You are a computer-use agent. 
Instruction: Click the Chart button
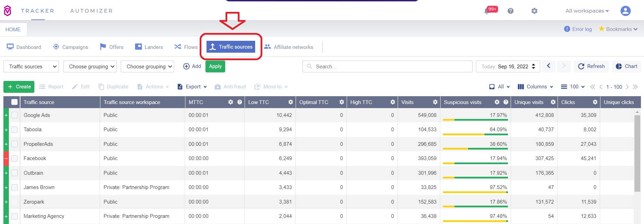coord(627,66)
